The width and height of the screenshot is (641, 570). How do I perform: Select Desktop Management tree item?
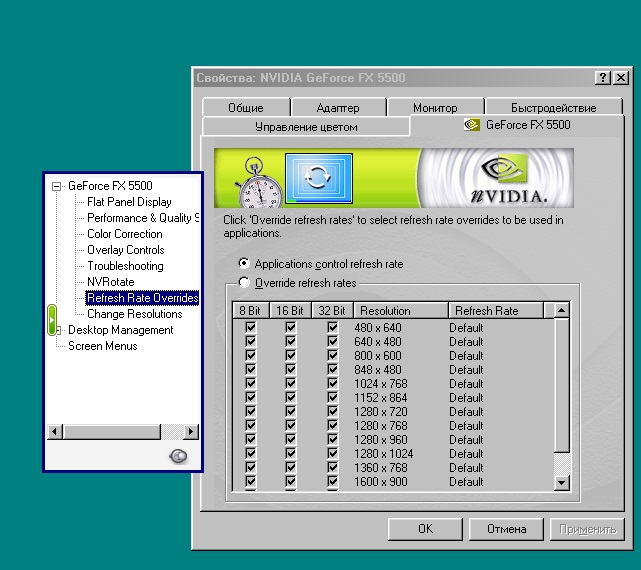(121, 330)
